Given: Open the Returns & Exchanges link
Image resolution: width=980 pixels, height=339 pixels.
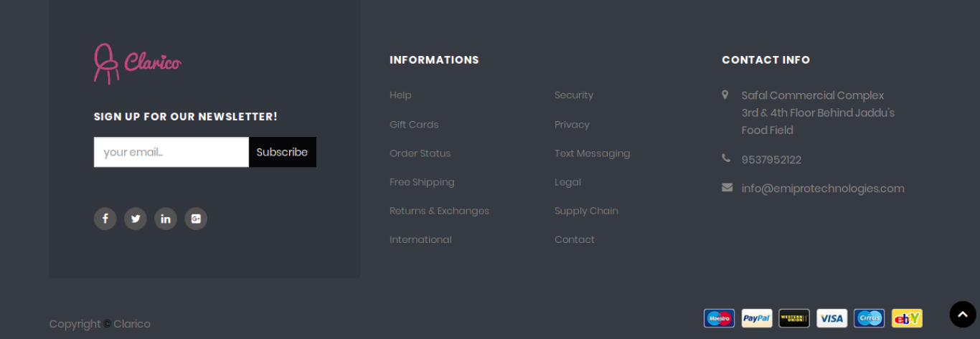Looking at the screenshot, I should [x=439, y=211].
